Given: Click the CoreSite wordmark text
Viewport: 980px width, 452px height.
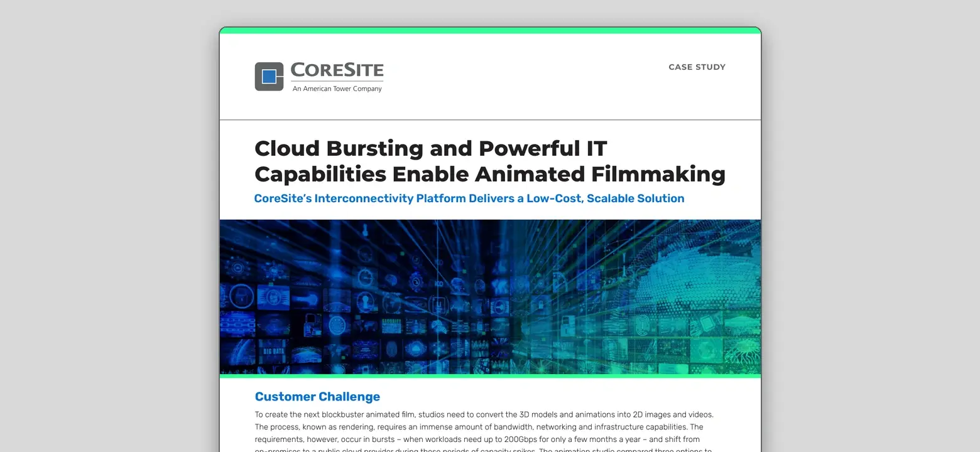Looking at the screenshot, I should 337,70.
